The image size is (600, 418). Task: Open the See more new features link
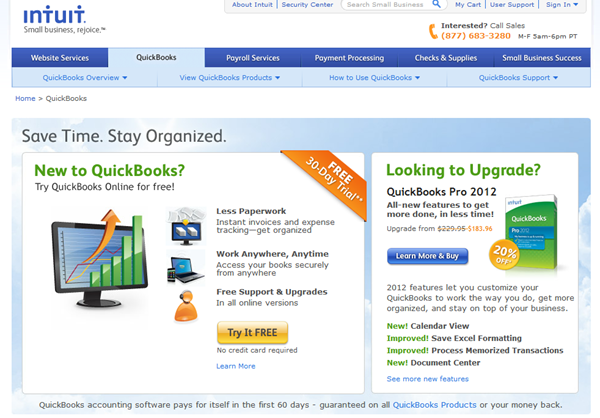pos(427,379)
